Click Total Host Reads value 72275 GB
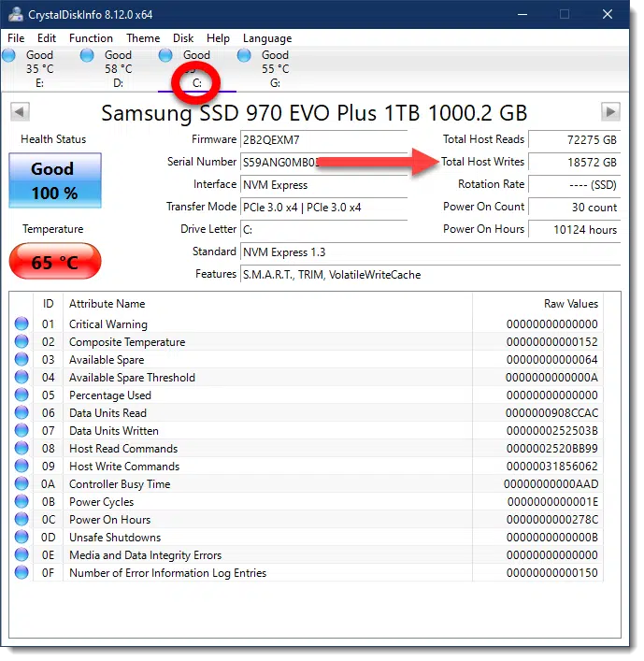The height and width of the screenshot is (661, 644). pyautogui.click(x=575, y=140)
